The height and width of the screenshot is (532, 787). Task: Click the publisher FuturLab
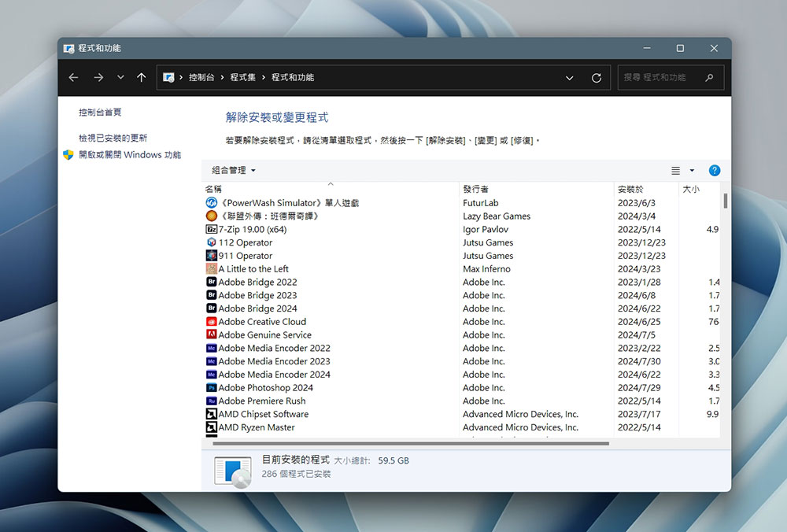tap(480, 203)
